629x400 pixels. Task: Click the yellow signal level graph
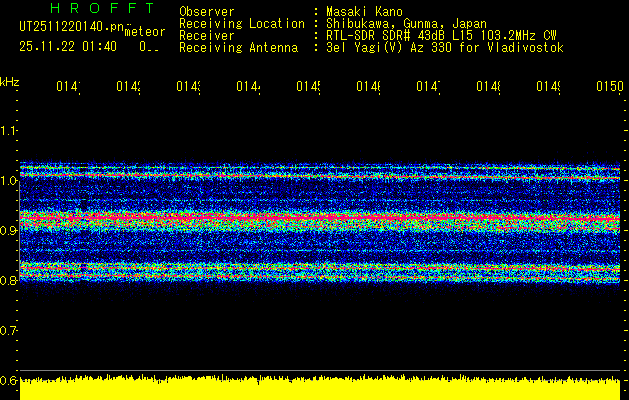coord(320,390)
